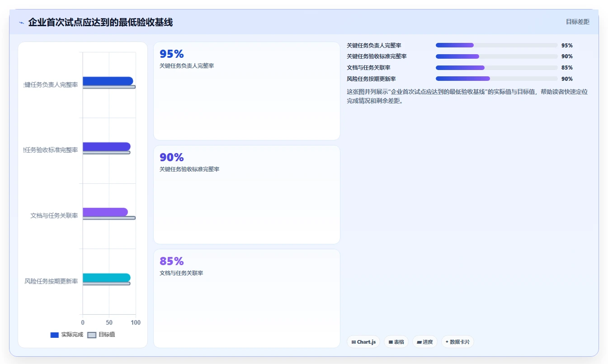608x364 pixels.
Task: Click the 文档与任务关联率 label under 85%
Action: (x=181, y=273)
